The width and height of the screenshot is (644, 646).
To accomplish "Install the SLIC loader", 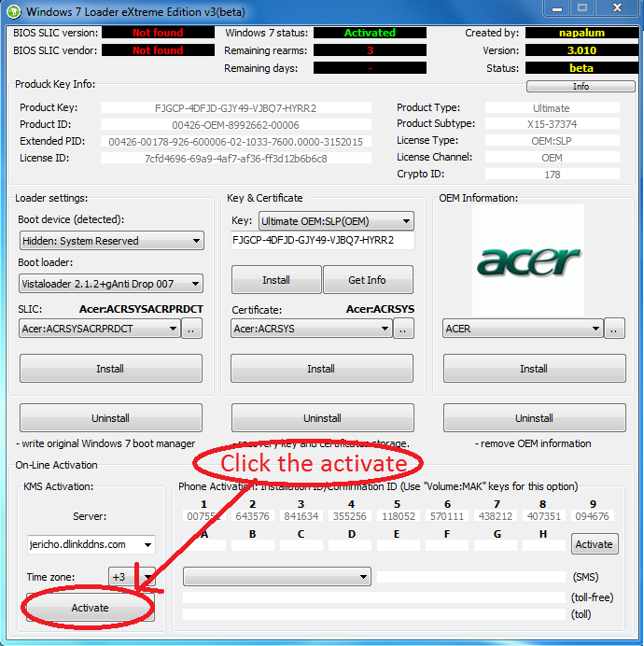I will [x=111, y=369].
